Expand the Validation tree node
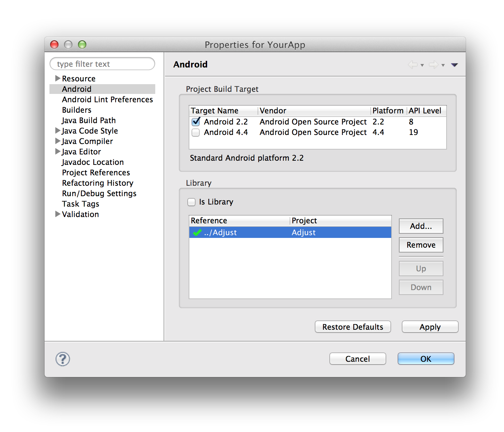Screen dimensions: 504x432 click(x=58, y=214)
